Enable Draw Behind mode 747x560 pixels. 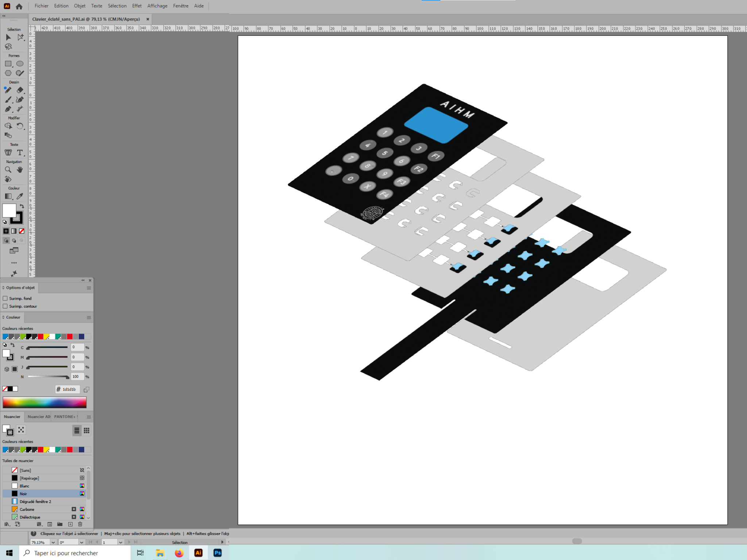click(14, 241)
